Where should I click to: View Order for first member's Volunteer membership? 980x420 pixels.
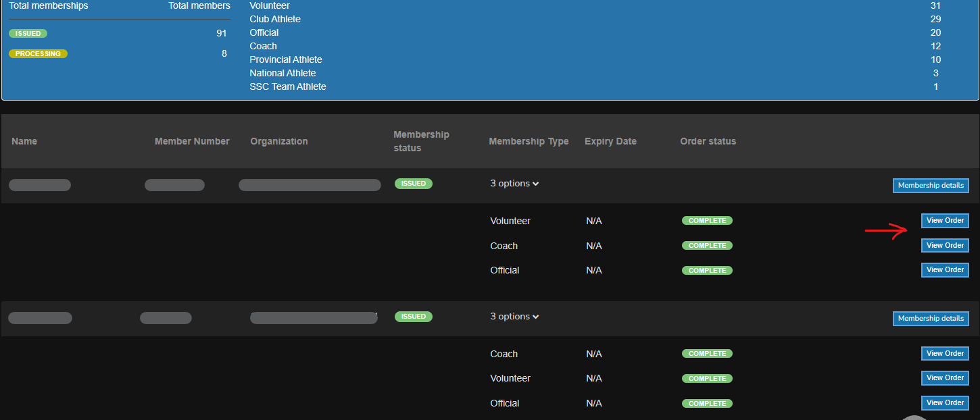pos(945,221)
